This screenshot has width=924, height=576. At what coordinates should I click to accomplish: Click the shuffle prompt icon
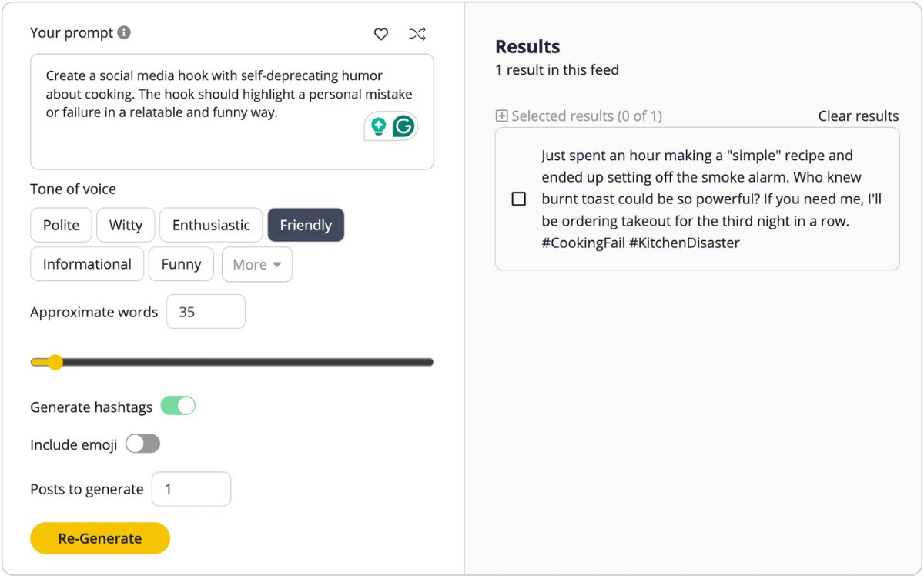417,34
